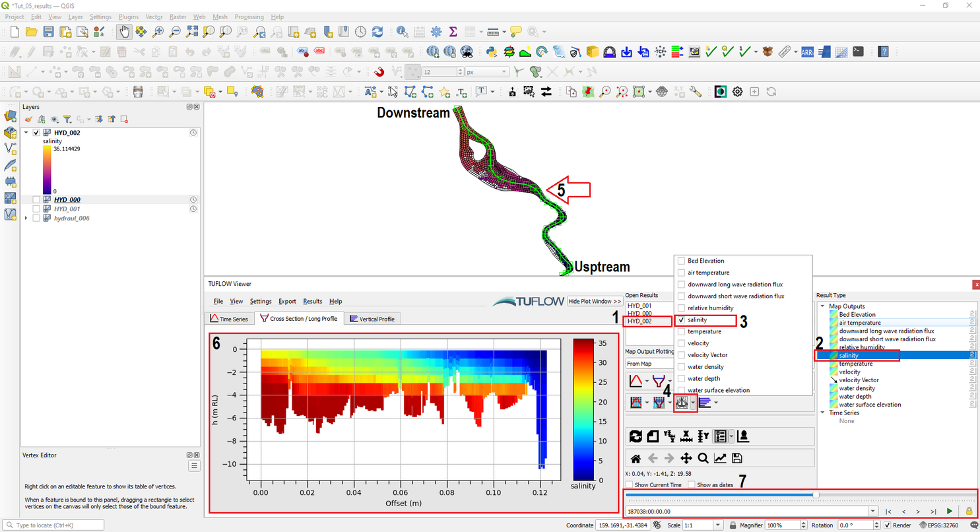The height and width of the screenshot is (532, 980).
Task: Save the plot using the floppy disk icon
Action: tap(737, 457)
